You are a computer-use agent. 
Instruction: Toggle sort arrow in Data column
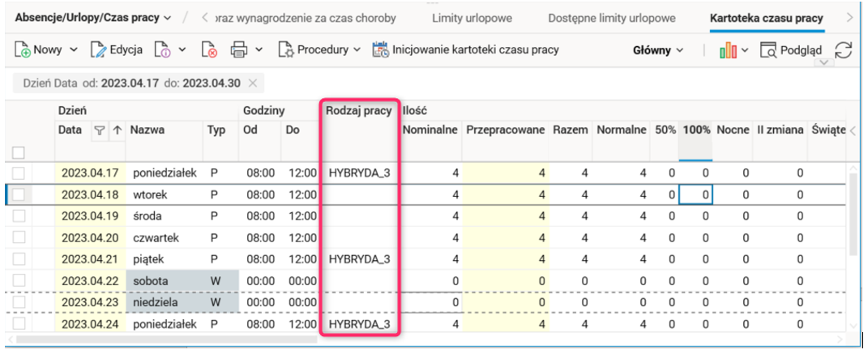click(x=117, y=130)
